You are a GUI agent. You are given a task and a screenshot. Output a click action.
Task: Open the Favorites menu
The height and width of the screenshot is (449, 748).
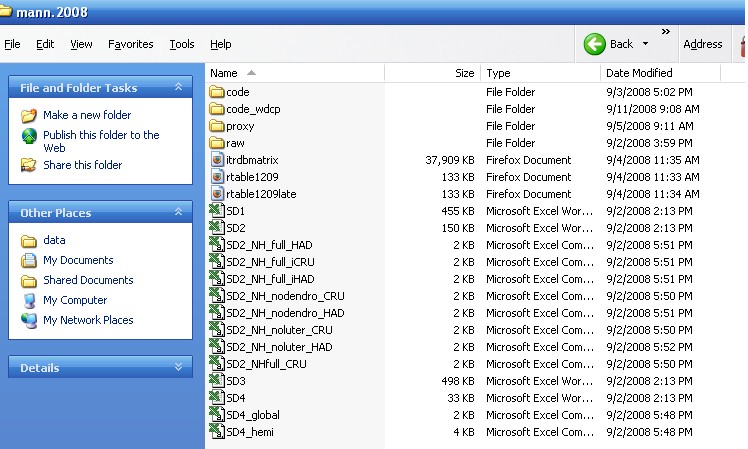click(x=131, y=44)
